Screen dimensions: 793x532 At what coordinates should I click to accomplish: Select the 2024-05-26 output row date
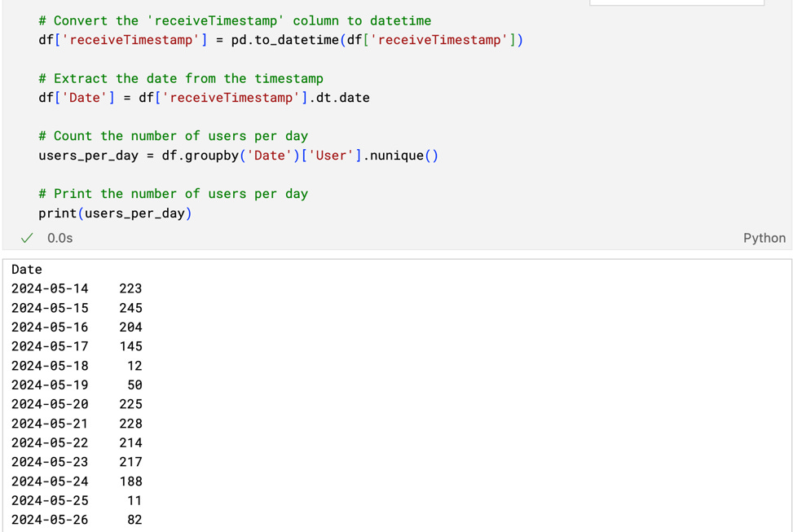(x=50, y=520)
